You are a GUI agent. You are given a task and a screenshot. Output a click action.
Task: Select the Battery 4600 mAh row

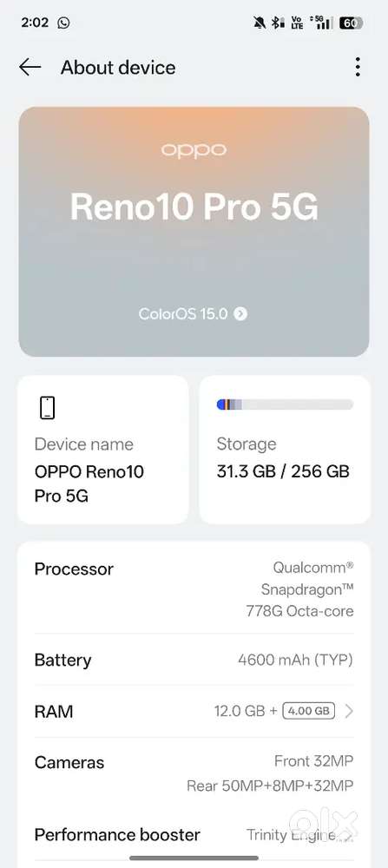(x=194, y=660)
